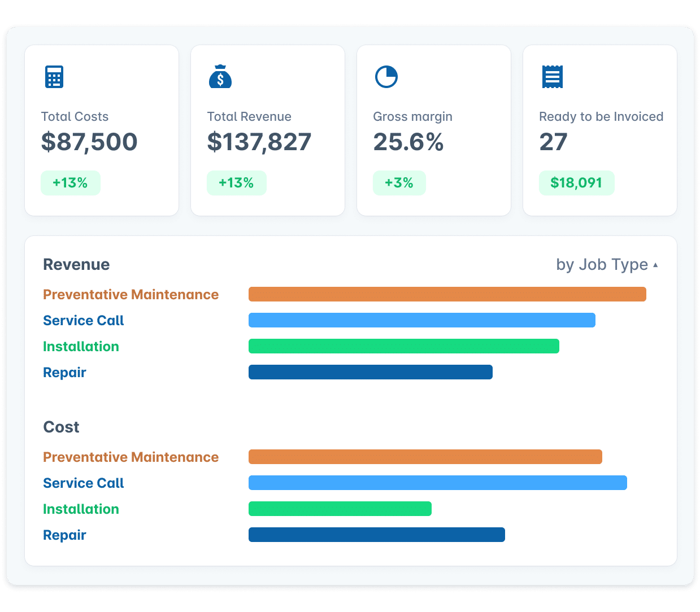Select the money bag icon above Total Revenue
700x612 pixels.
pyautogui.click(x=220, y=77)
